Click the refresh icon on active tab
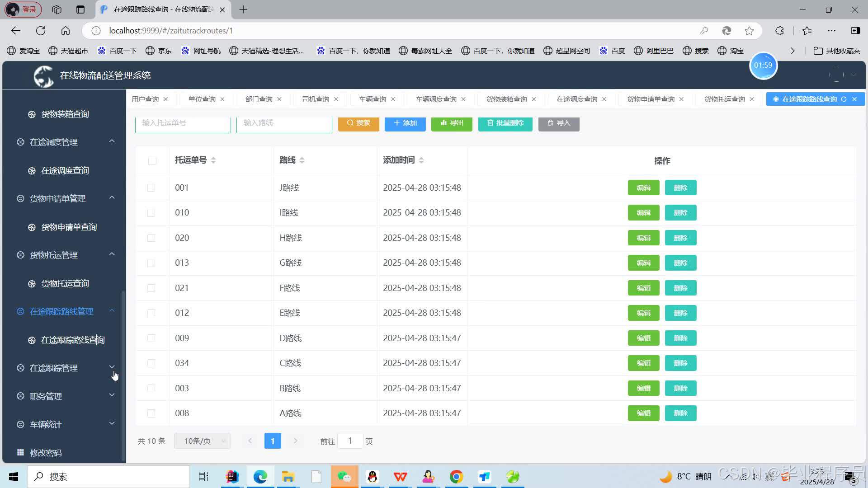The height and width of the screenshot is (488, 868). click(x=844, y=99)
